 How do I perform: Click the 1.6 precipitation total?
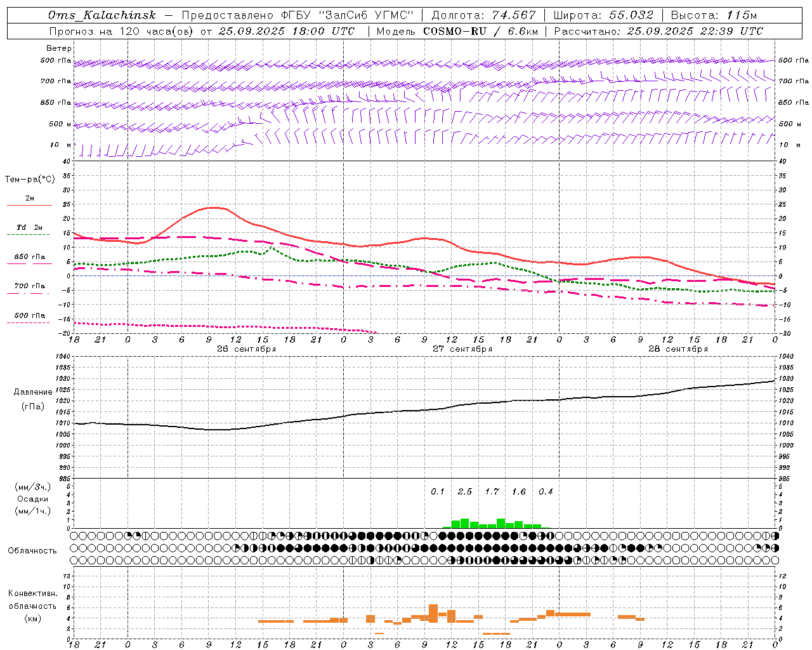tap(519, 491)
